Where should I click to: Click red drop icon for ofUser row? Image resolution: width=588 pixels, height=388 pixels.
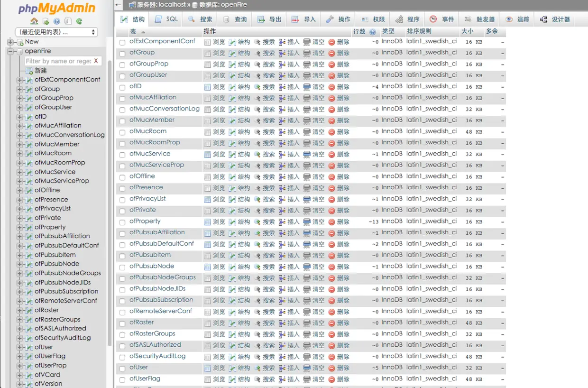coord(331,368)
